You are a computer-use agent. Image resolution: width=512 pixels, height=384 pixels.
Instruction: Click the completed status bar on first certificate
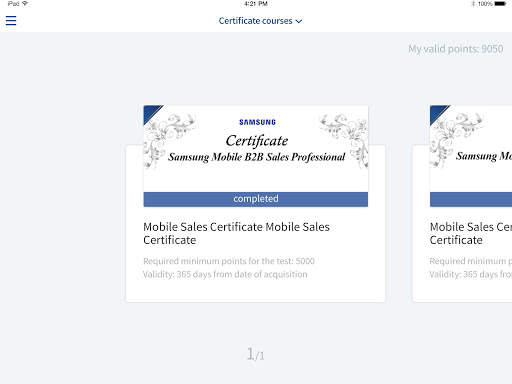256,199
